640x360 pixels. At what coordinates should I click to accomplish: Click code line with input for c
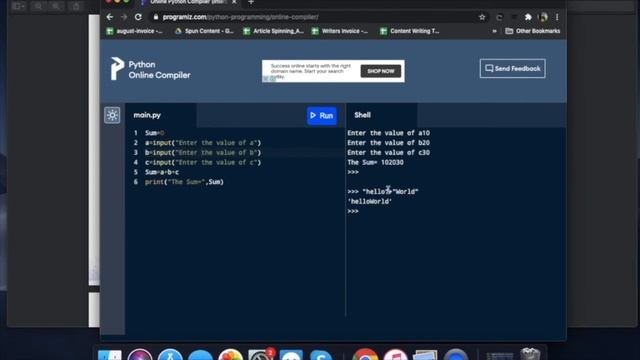point(203,162)
